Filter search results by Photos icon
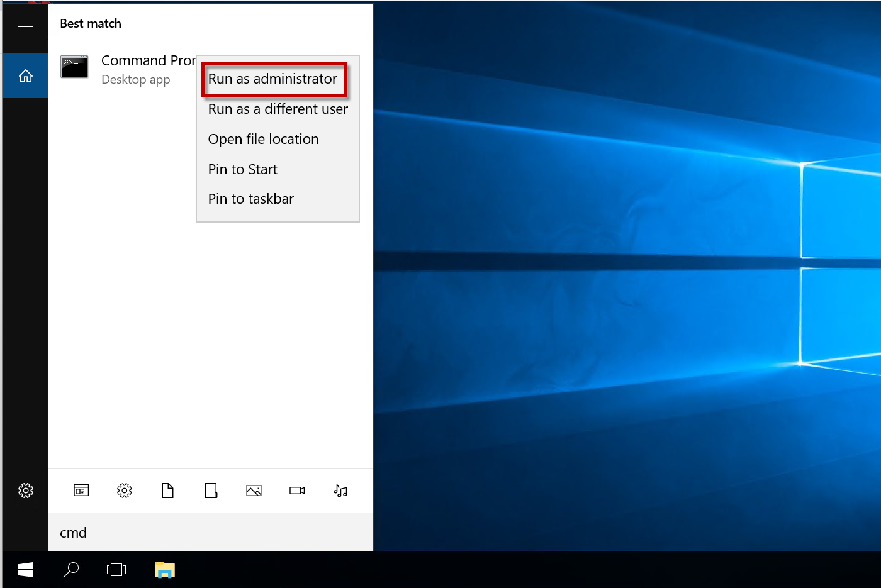881x588 pixels. click(254, 491)
